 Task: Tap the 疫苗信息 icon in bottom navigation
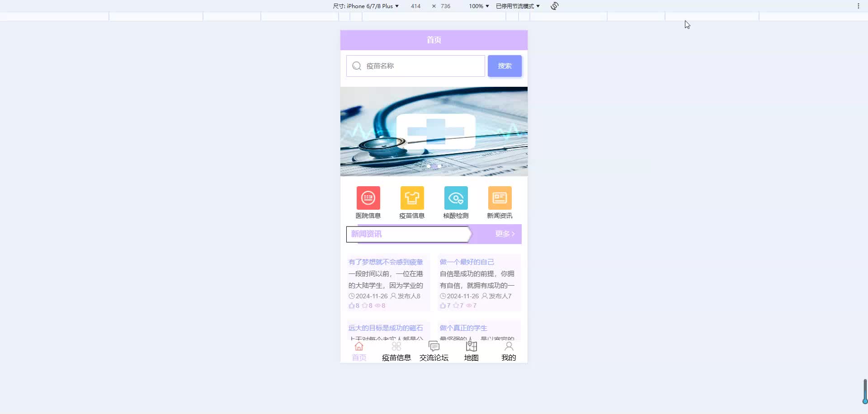tap(396, 346)
